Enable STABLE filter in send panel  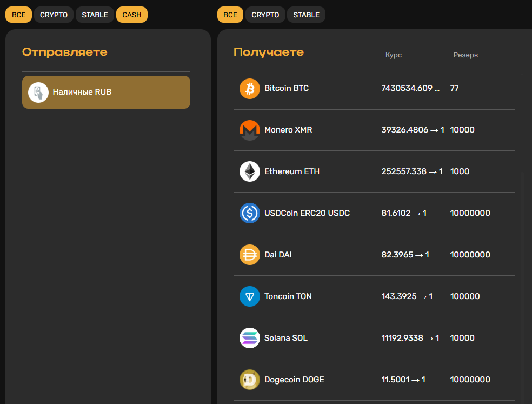[95, 15]
